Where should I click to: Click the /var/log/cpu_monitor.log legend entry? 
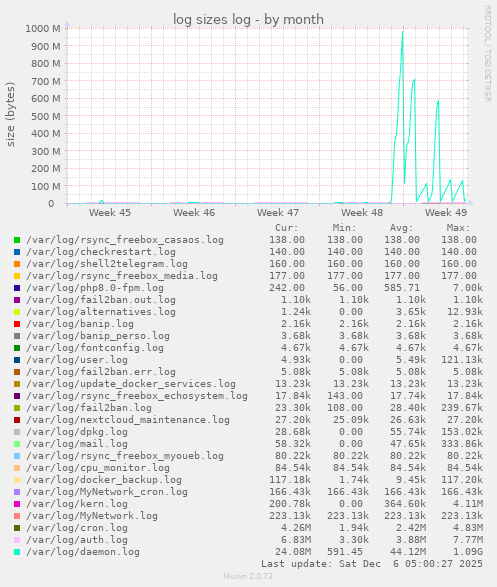click(98, 468)
